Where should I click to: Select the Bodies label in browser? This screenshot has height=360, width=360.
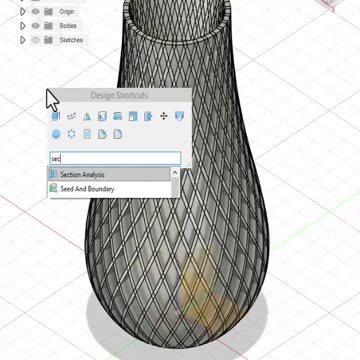pos(68,26)
